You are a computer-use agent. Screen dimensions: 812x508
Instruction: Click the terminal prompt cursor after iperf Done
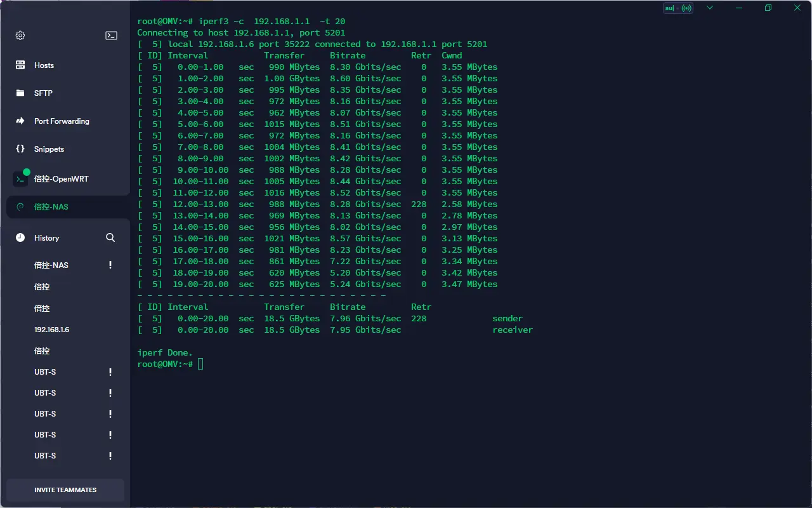[200, 364]
